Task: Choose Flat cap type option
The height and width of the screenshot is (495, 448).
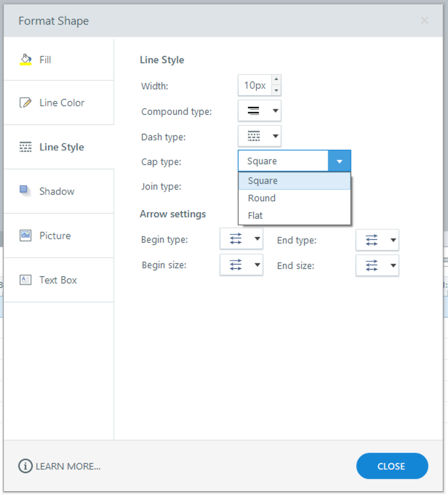Action: 255,216
